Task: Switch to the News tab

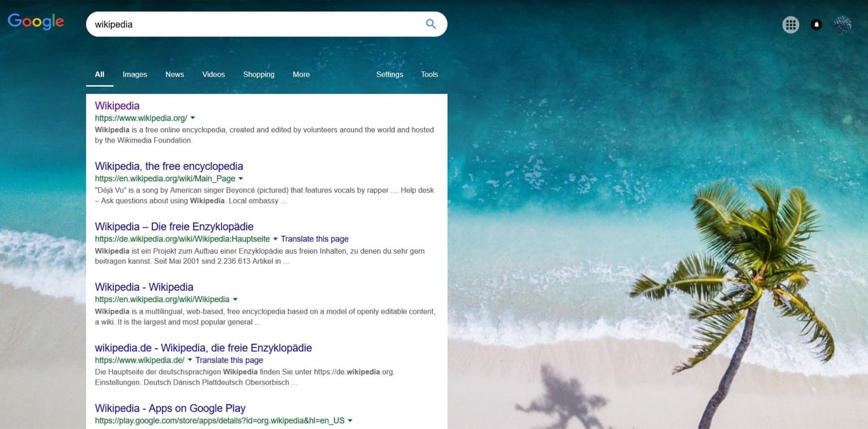Action: (x=174, y=74)
